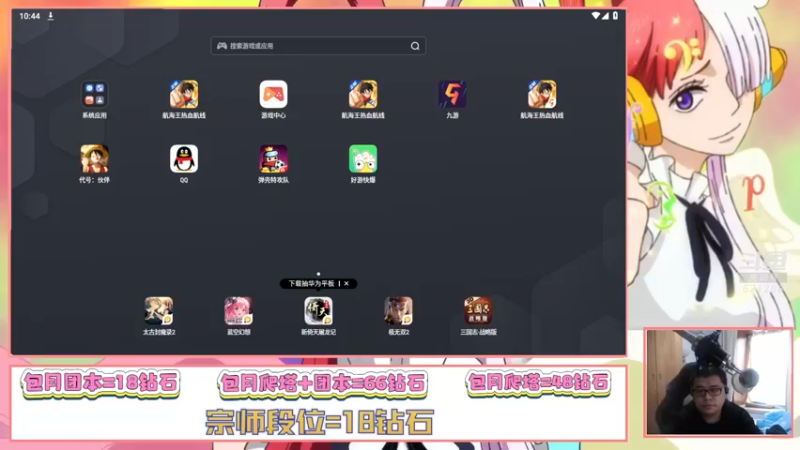Click the home page indicator dot
Screen dimensions: 800x450
point(318,274)
